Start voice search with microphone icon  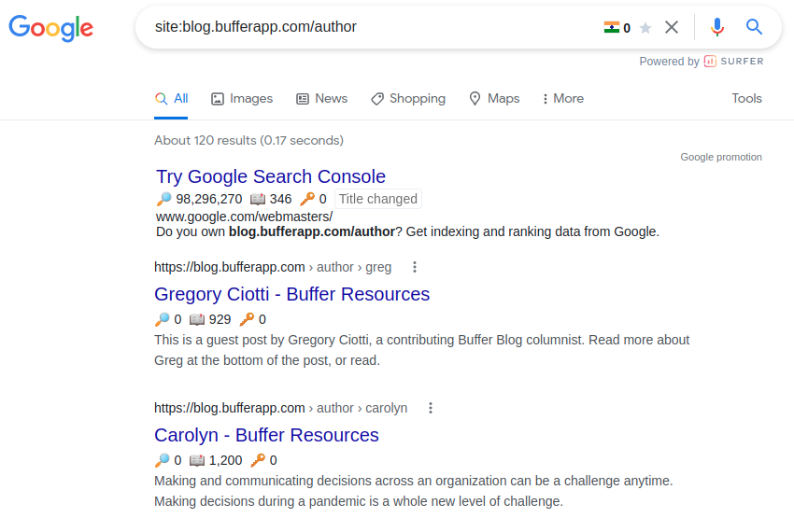(x=717, y=27)
